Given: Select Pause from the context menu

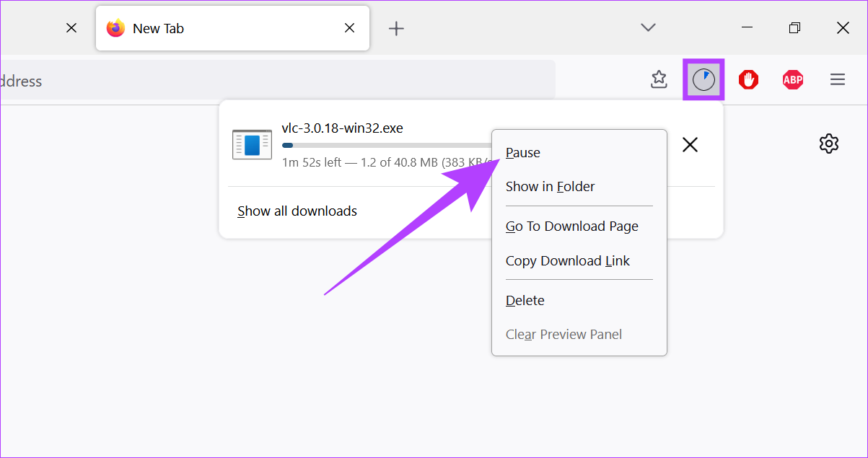Looking at the screenshot, I should (x=523, y=153).
